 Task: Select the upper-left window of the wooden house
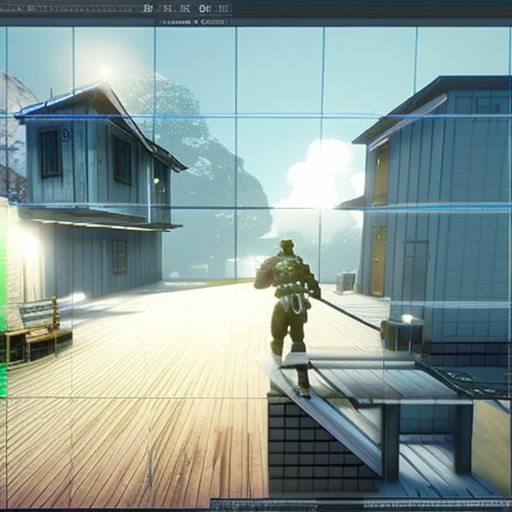click(50, 153)
